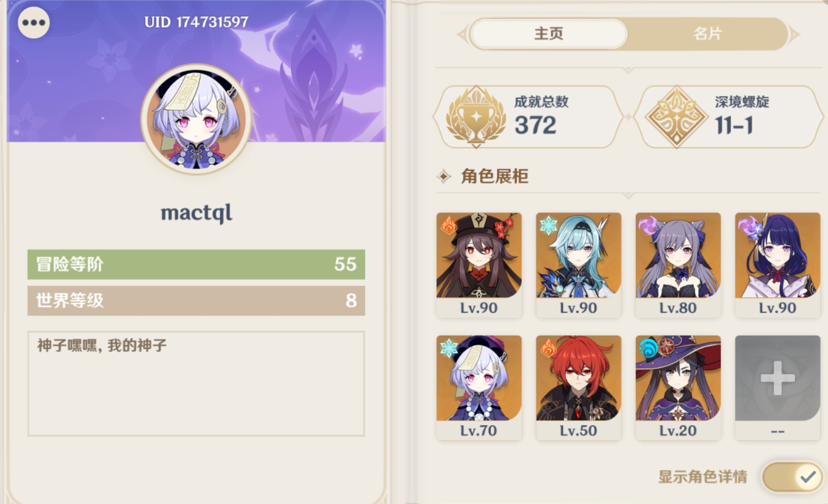Click the Qiqi profile avatar
The height and width of the screenshot is (504, 828).
coord(196,119)
